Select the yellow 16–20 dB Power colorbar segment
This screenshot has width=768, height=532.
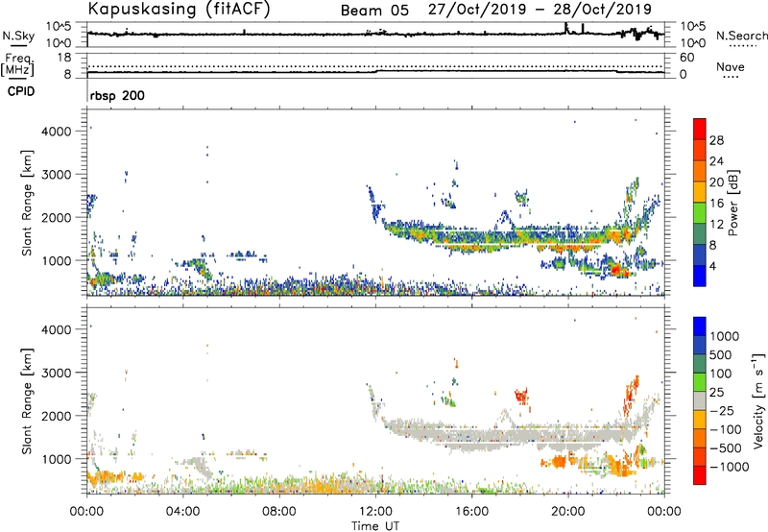[x=700, y=191]
